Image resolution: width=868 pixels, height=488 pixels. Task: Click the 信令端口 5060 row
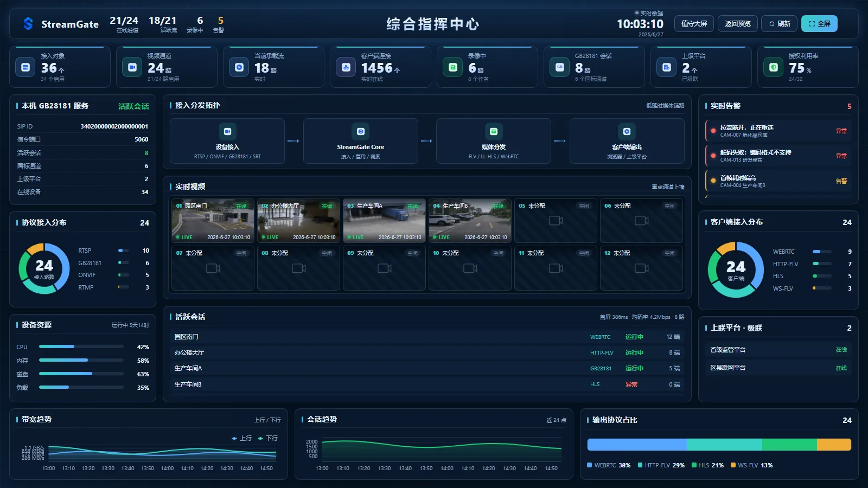click(x=82, y=139)
